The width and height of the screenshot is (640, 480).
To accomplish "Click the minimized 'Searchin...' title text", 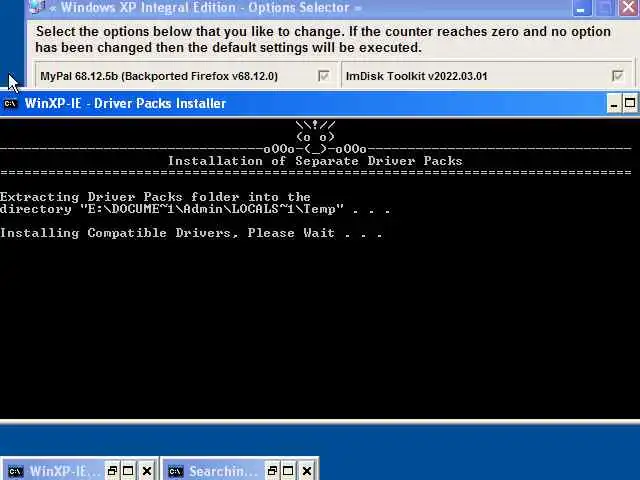I will tap(223, 471).
